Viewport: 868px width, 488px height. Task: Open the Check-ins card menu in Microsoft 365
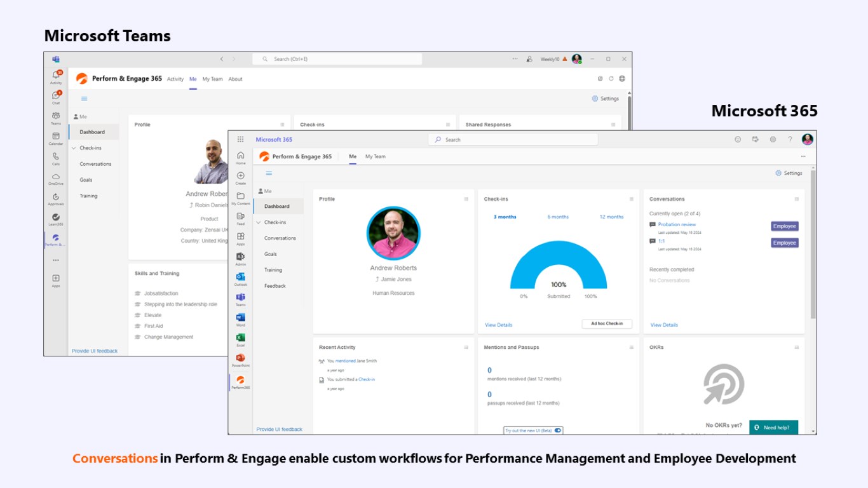(x=631, y=199)
